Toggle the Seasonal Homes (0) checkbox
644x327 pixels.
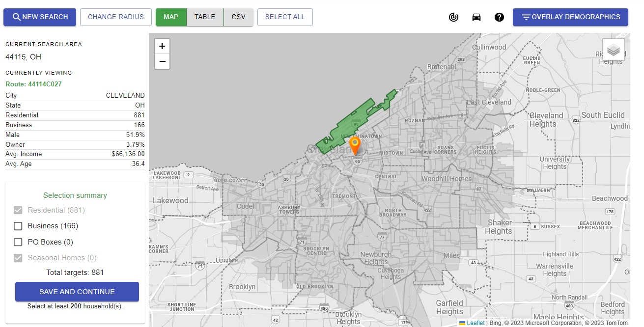coord(18,258)
